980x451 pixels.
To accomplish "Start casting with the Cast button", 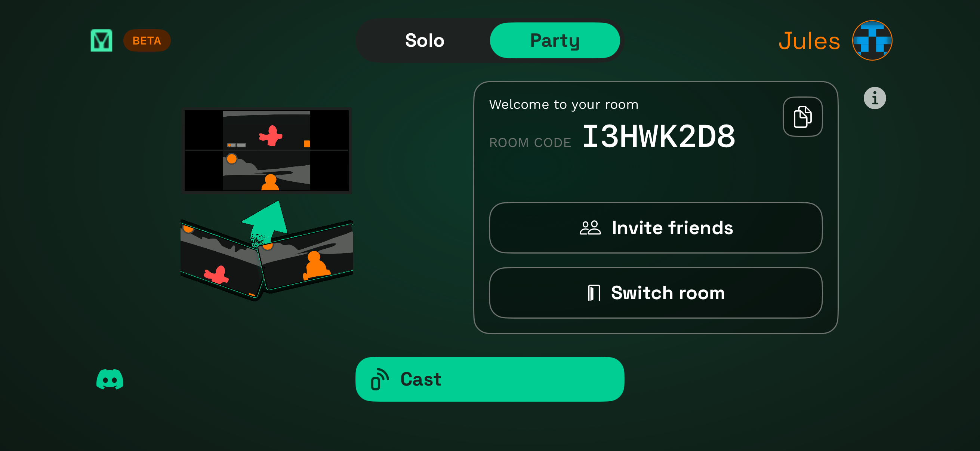I will pos(489,379).
